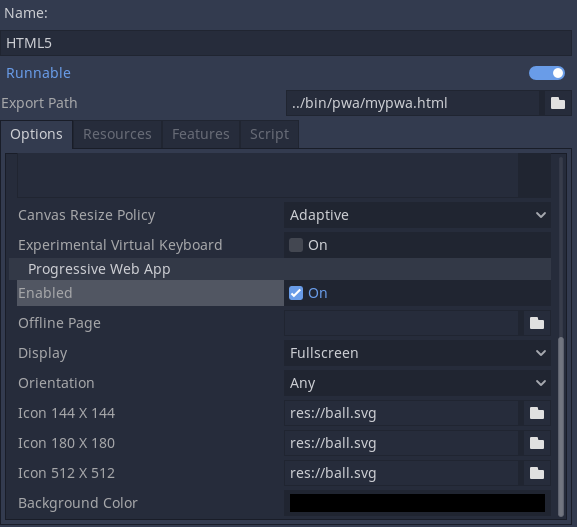This screenshot has width=577, height=527.
Task: Switch to the Resources tab
Action: (x=117, y=134)
